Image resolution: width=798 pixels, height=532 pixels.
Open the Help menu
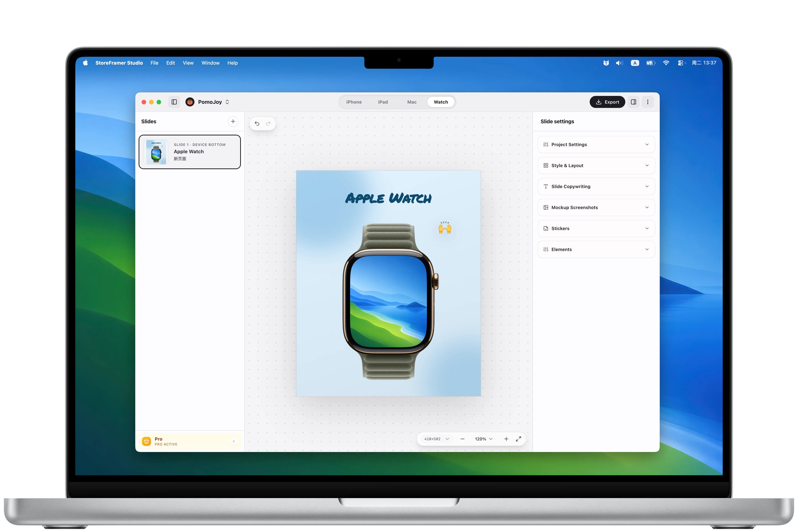[232, 63]
